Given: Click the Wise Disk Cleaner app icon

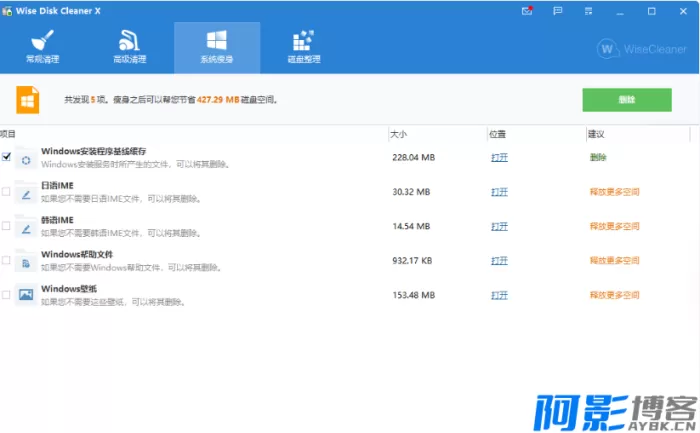Looking at the screenshot, I should coord(7,11).
